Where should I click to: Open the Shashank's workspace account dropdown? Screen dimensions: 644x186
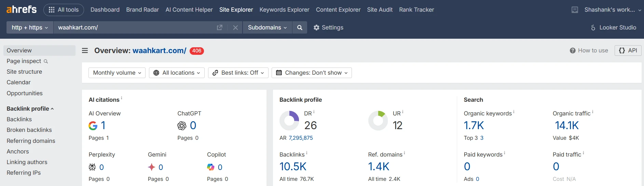click(613, 10)
